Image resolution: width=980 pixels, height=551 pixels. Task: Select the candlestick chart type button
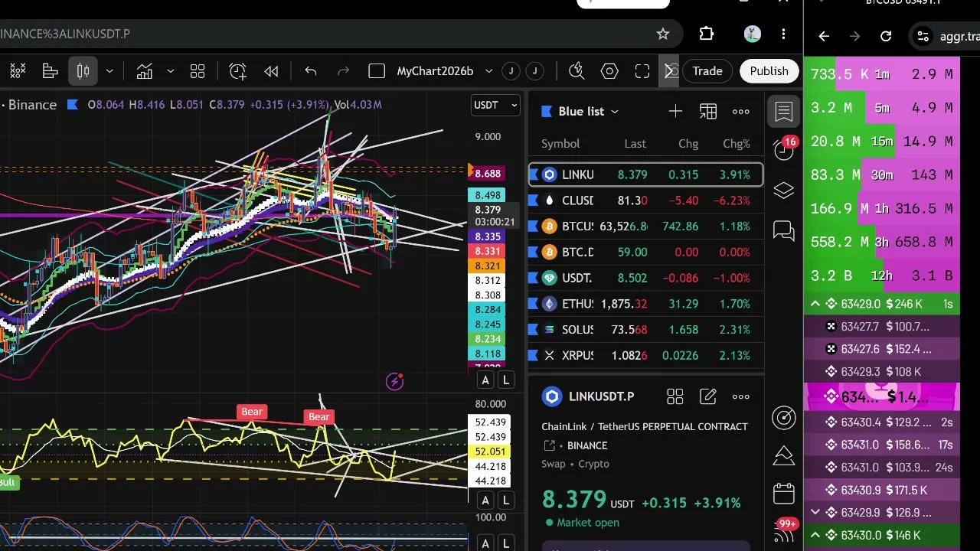[83, 71]
